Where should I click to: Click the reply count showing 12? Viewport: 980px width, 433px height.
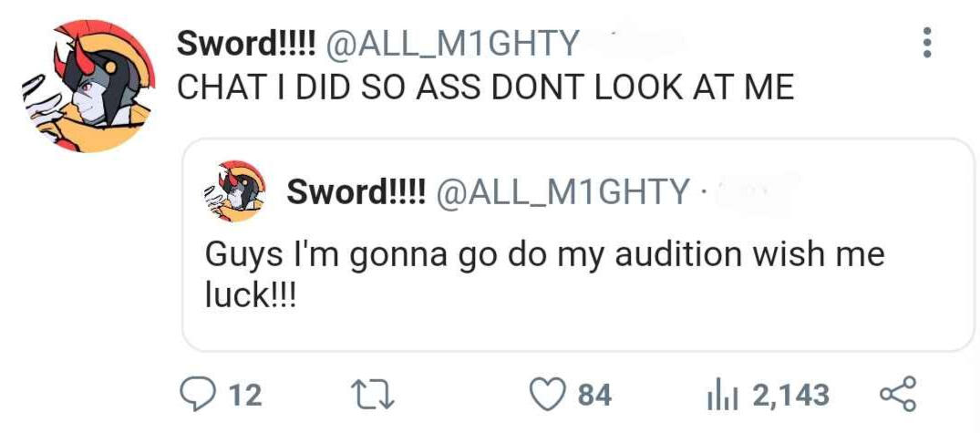(x=243, y=396)
